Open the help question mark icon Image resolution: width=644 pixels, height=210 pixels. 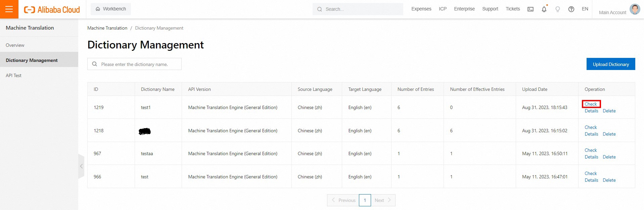click(x=571, y=9)
